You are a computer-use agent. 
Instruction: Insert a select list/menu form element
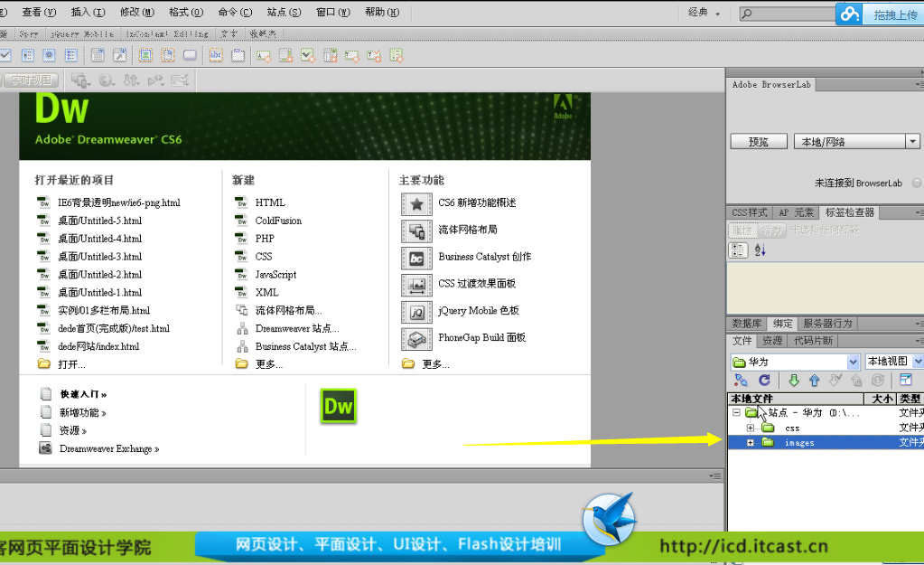pyautogui.click(x=98, y=55)
